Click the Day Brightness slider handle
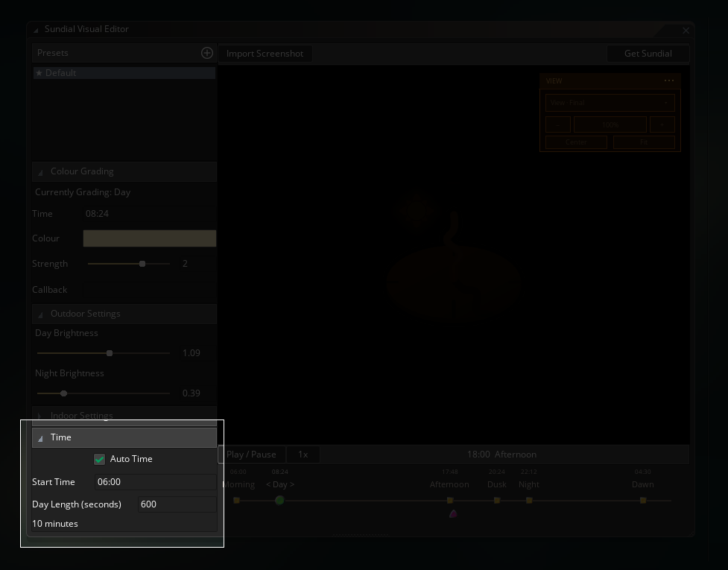 pyautogui.click(x=110, y=353)
